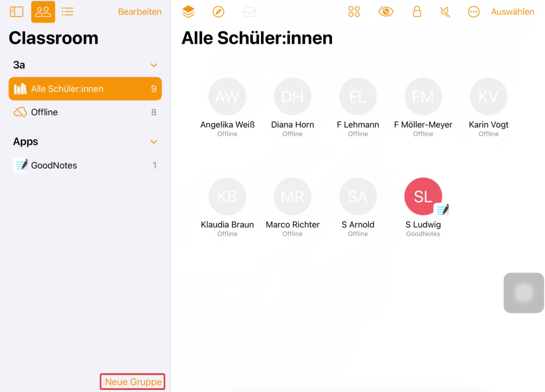545x392 pixels.
Task: Switch to the people view icon
Action: coord(43,12)
